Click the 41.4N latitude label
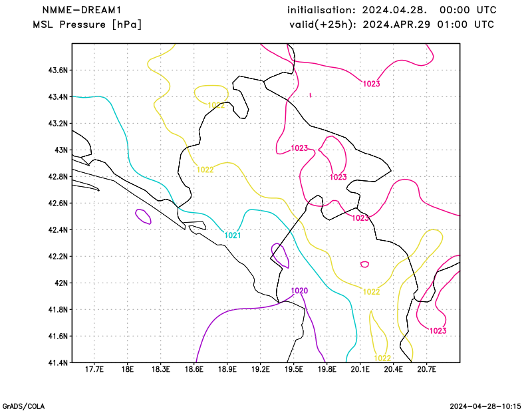Viewport: 532px width, 411px height. [58, 363]
